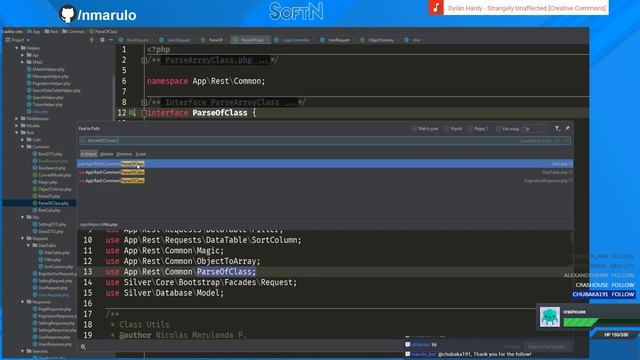Click the search text field in Find in Path
This screenshot has height=360, width=640.
pos(325,141)
